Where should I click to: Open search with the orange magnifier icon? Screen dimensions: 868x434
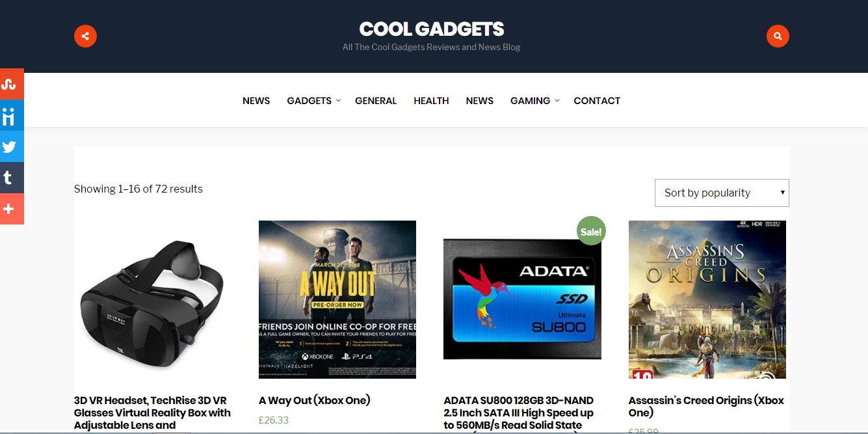tap(778, 36)
